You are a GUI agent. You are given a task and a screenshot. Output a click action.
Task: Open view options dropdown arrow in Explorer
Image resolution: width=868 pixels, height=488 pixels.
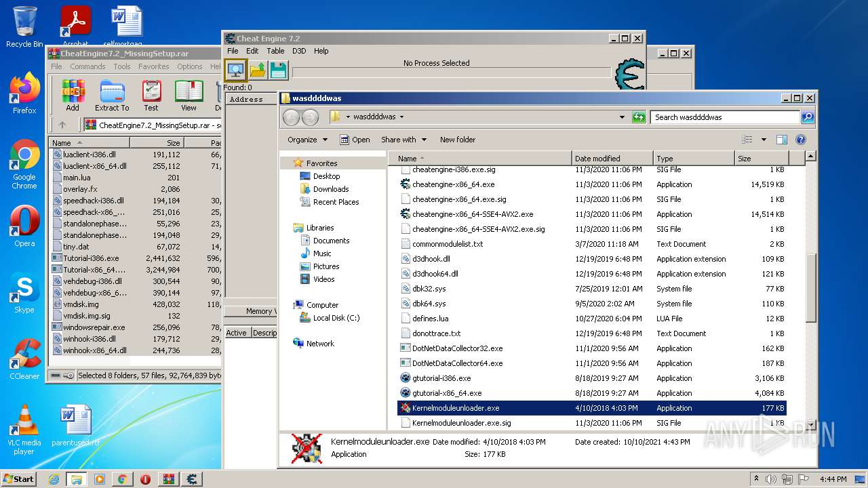764,140
